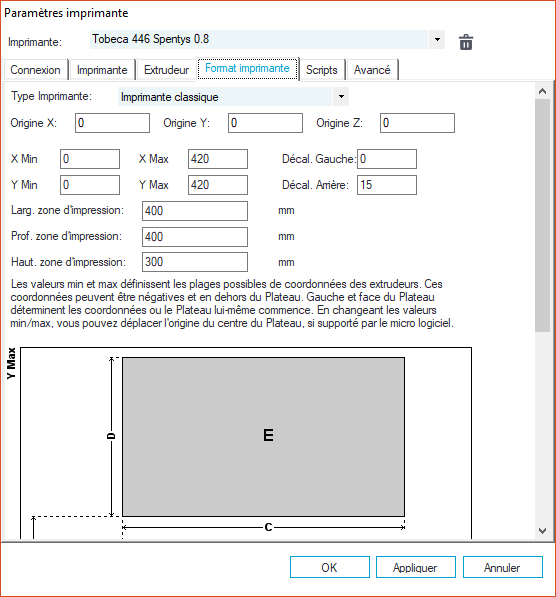Click the vertical scrollbar thumb

click(x=542, y=215)
